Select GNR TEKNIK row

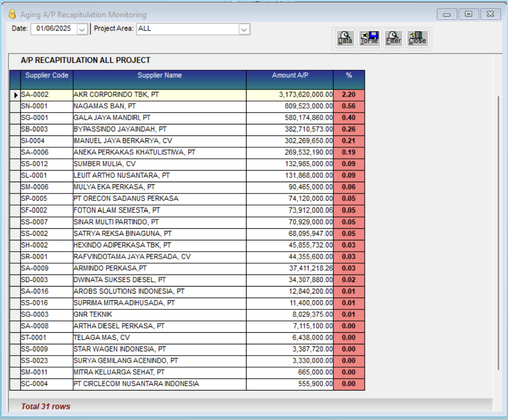(x=160, y=315)
